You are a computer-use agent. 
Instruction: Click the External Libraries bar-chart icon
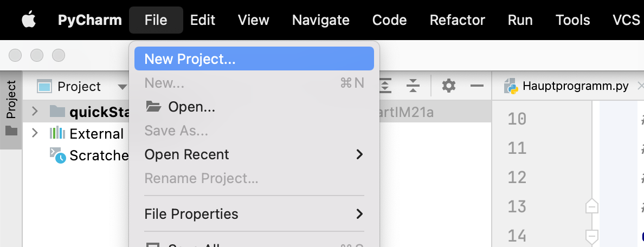(x=57, y=133)
